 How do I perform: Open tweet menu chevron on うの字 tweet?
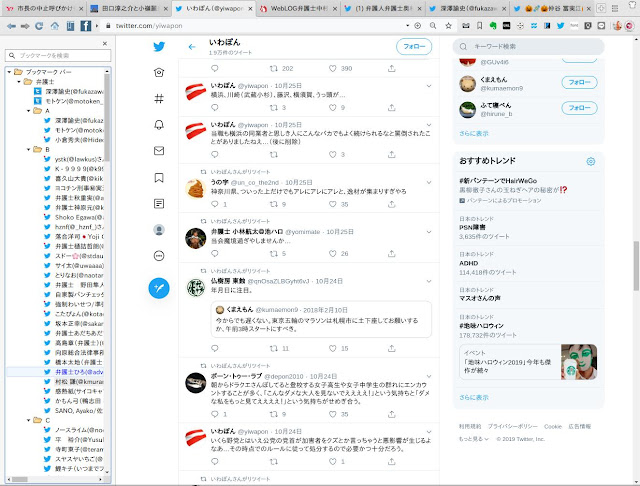point(429,182)
